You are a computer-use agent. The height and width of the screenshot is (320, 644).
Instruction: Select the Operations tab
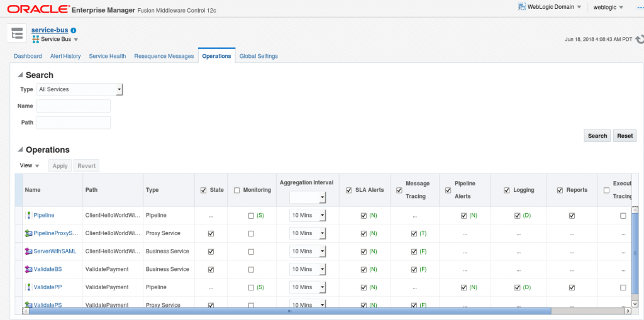[216, 57]
